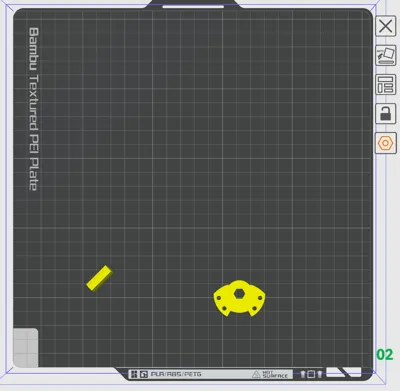Open plate settings via orange hexagon icon

(386, 143)
